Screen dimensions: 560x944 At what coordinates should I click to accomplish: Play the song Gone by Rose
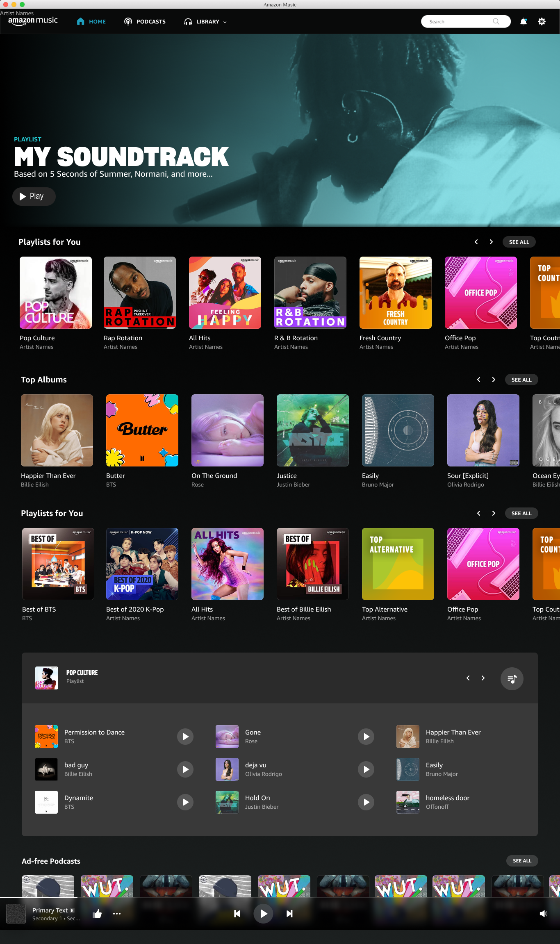(x=366, y=737)
